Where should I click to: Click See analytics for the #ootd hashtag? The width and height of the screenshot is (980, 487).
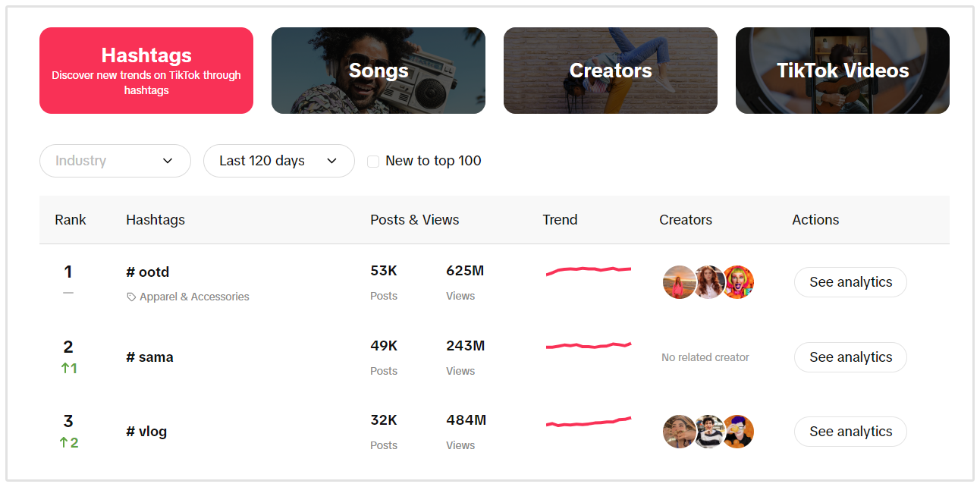(850, 281)
